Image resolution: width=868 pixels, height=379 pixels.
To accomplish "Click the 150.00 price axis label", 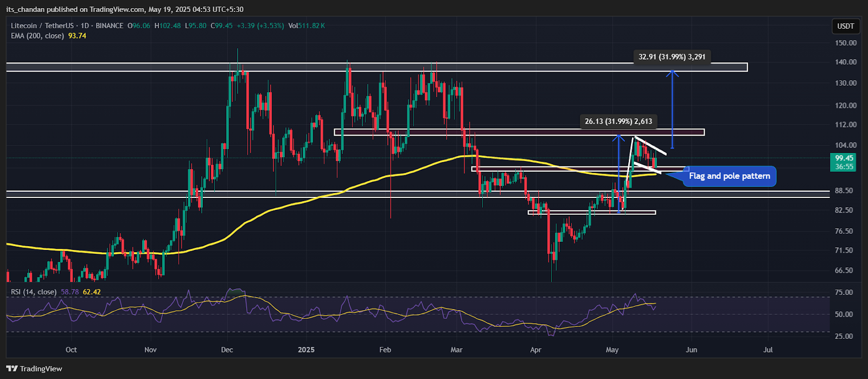I will (x=846, y=43).
